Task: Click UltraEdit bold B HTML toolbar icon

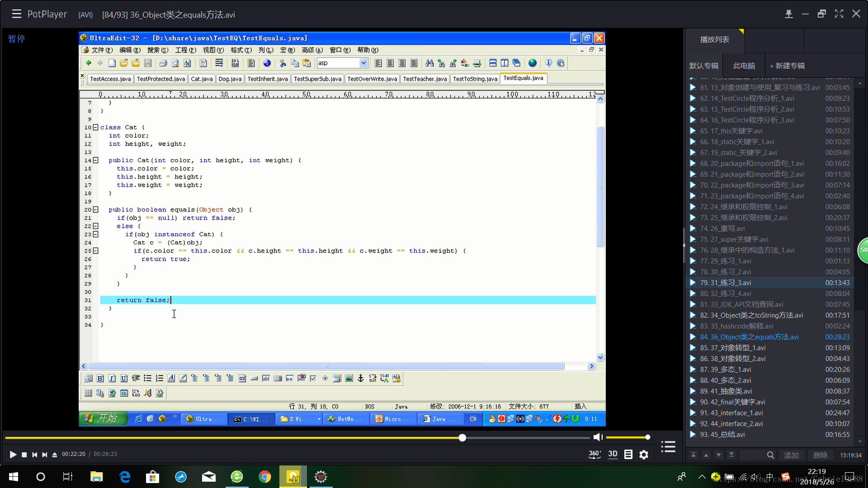Action: [x=100, y=379]
